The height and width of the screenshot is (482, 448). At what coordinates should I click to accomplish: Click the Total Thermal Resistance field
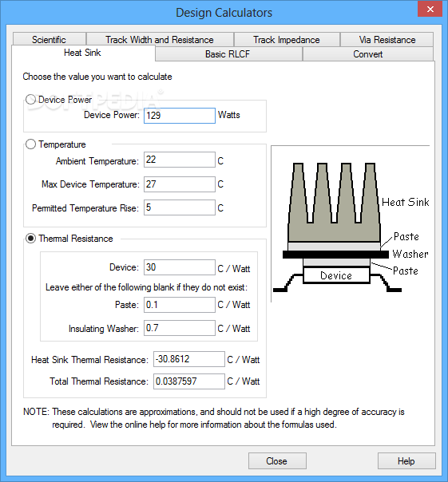coord(189,381)
